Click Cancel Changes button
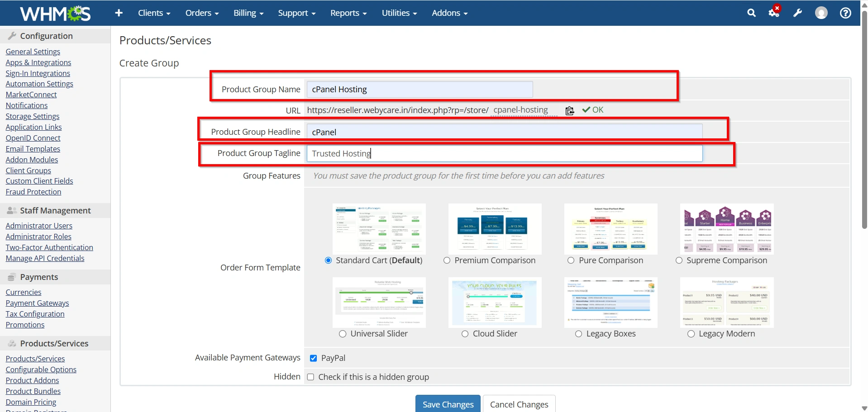This screenshot has width=868, height=412. pyautogui.click(x=519, y=404)
